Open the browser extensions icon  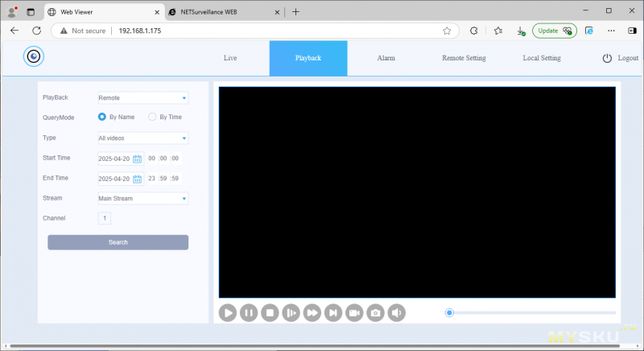point(473,31)
